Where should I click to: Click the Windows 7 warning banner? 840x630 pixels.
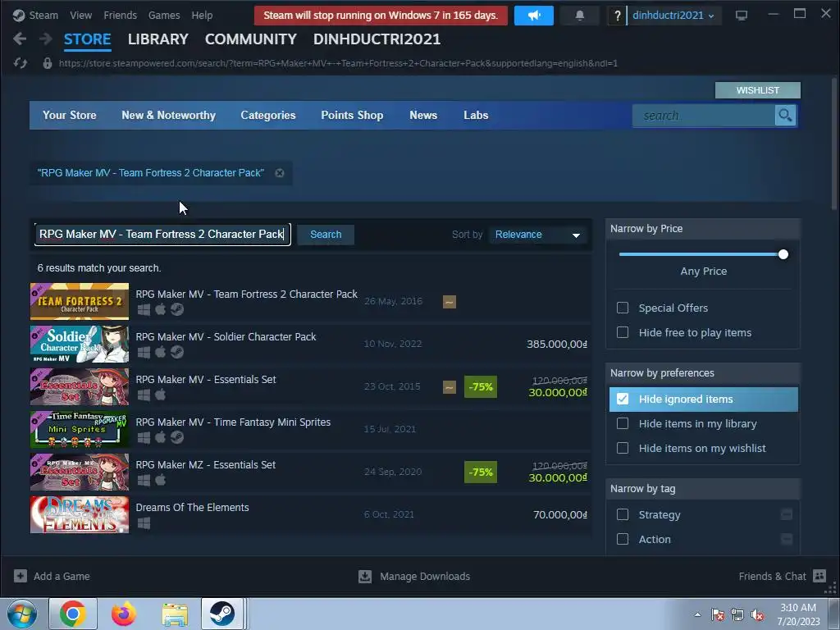point(381,16)
